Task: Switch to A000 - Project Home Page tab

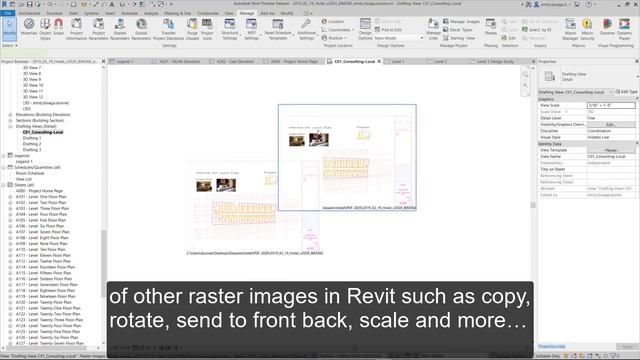Action: [294, 62]
